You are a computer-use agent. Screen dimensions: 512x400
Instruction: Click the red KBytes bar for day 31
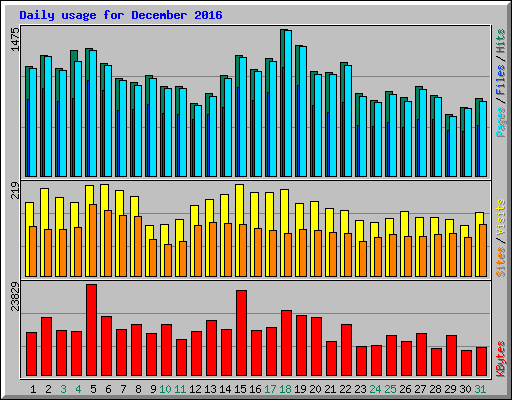(482, 362)
